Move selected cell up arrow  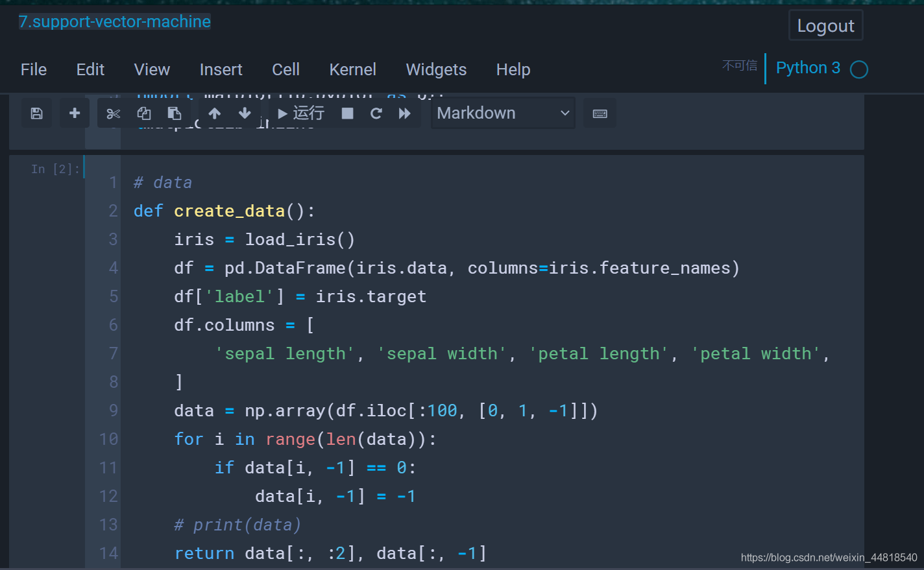[x=215, y=113]
